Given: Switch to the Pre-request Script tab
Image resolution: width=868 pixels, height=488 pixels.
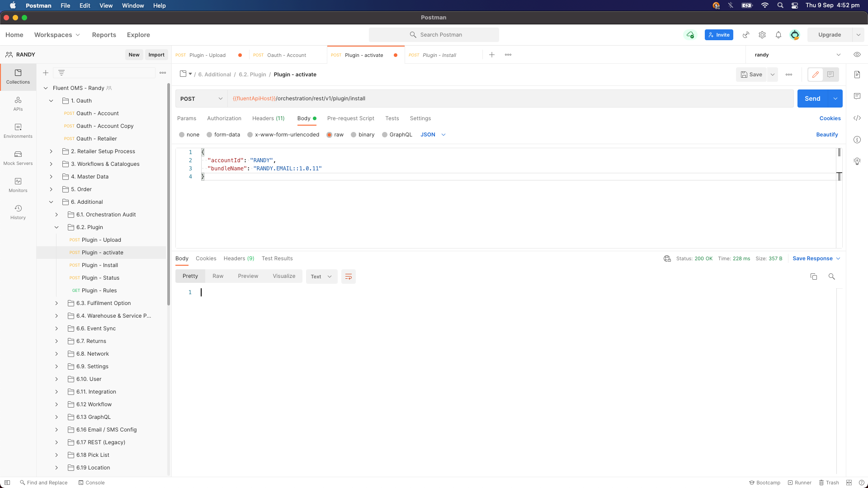Looking at the screenshot, I should (350, 118).
